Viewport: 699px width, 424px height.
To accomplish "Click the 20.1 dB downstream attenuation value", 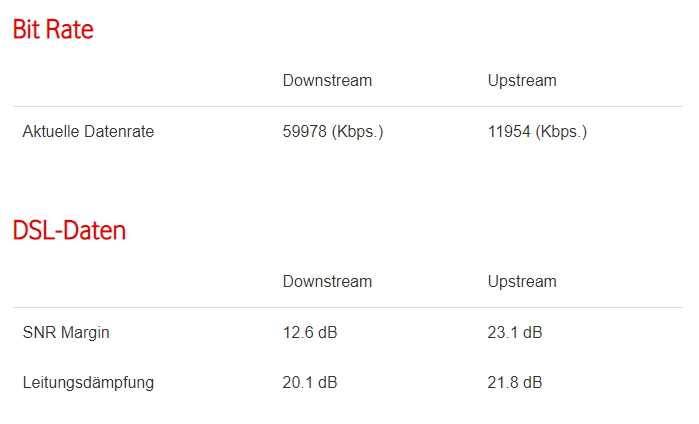I will tap(310, 382).
